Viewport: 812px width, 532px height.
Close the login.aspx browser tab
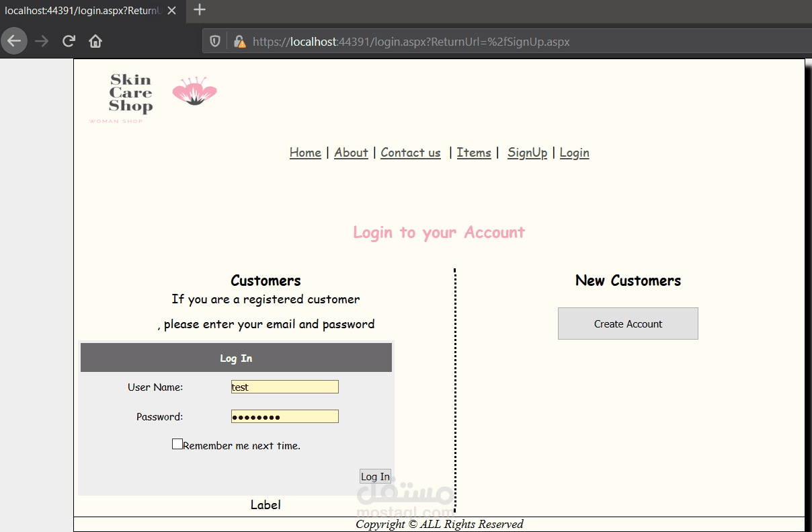pyautogui.click(x=171, y=10)
